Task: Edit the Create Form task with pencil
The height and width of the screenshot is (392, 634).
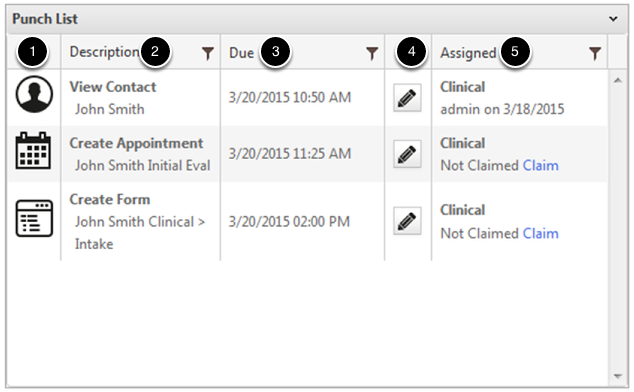Action: (x=407, y=221)
